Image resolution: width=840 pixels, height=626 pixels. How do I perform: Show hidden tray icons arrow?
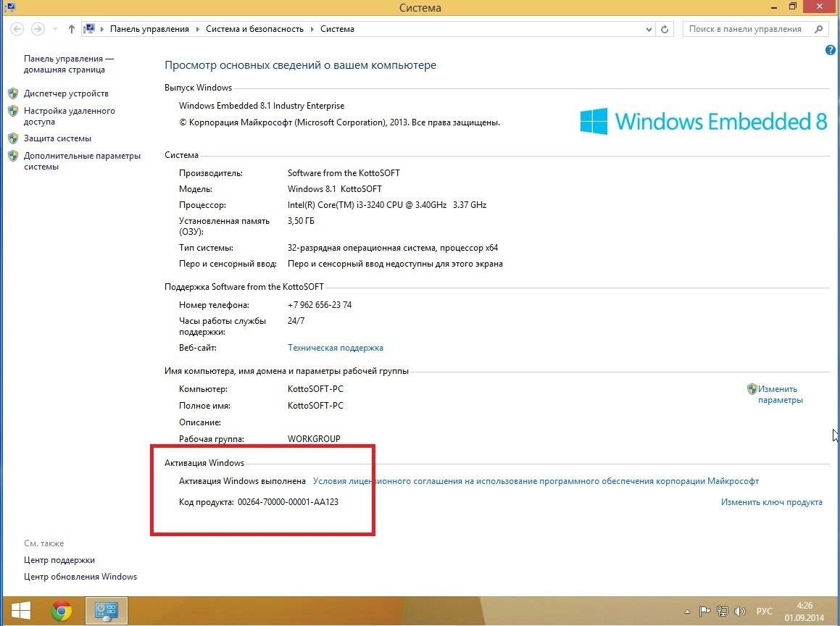[x=687, y=612]
